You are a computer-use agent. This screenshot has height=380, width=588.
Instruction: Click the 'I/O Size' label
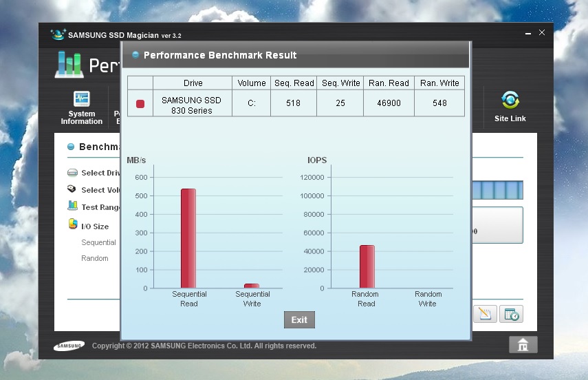point(96,226)
